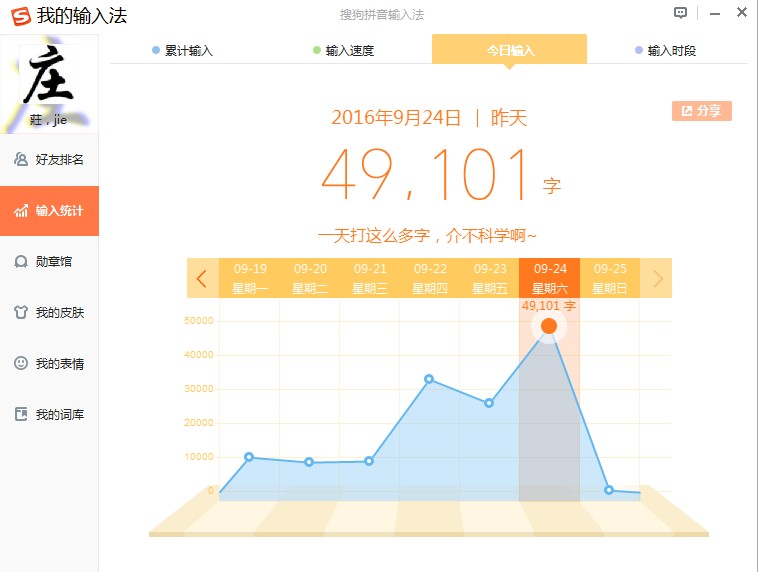Open 勋章馆 medal hall

pos(49,262)
